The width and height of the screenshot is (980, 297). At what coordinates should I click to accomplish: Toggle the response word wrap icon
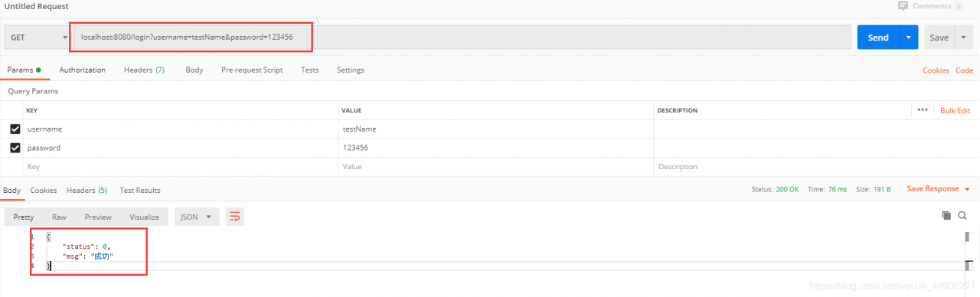pos(235,217)
